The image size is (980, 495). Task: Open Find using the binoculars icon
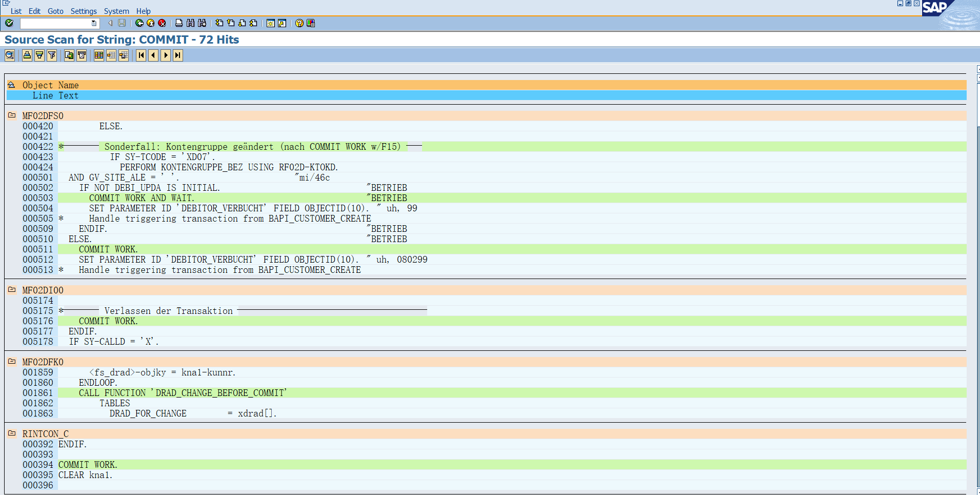pos(190,23)
